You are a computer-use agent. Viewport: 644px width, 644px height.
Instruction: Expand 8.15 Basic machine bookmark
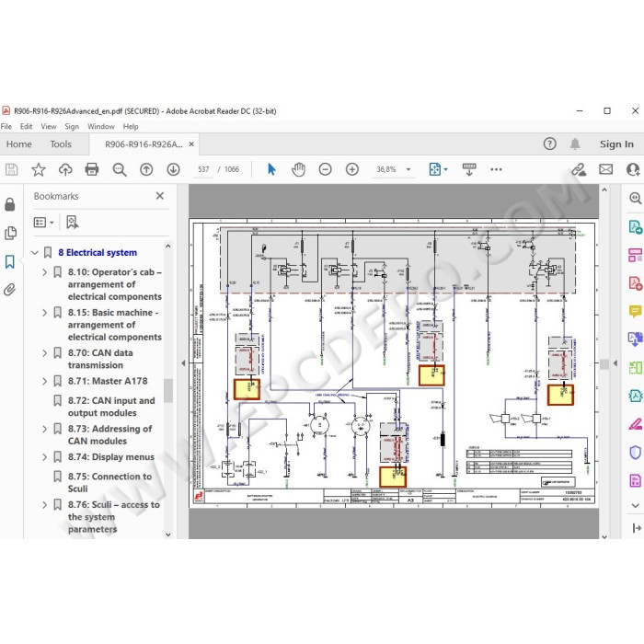pyautogui.click(x=45, y=313)
